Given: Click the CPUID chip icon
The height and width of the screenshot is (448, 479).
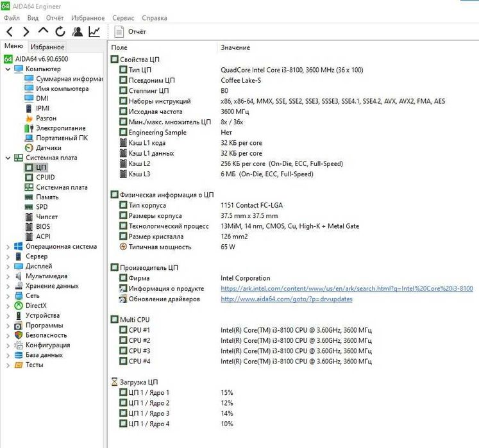Looking at the screenshot, I should 29,178.
